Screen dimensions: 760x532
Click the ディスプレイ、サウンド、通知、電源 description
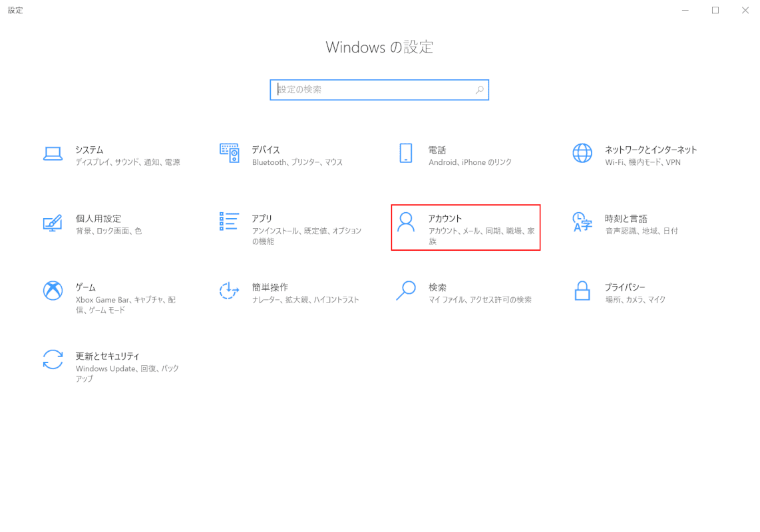[128, 162]
